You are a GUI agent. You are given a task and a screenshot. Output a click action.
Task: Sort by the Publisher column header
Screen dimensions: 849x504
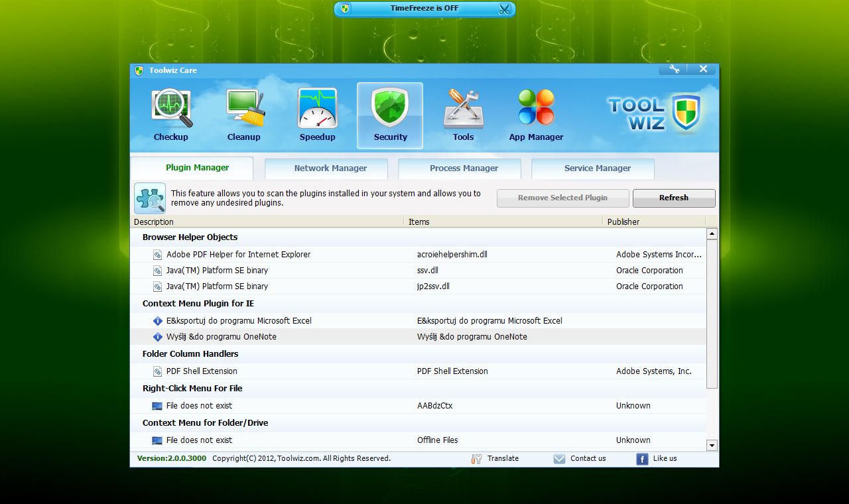655,221
